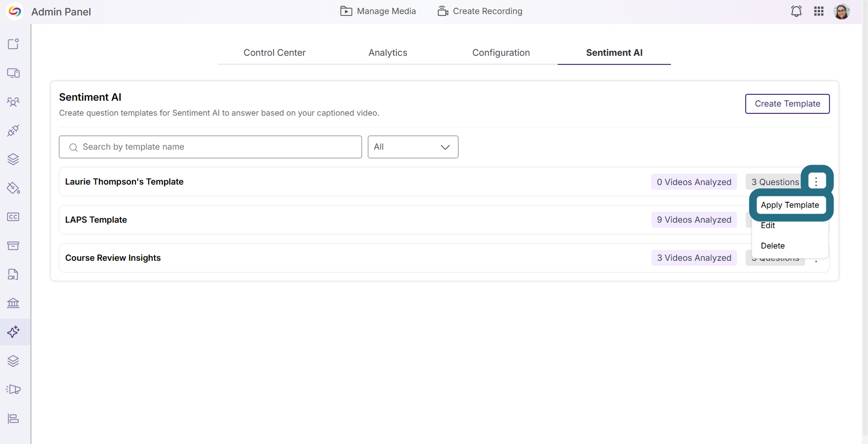Expand the All filter dropdown
The height and width of the screenshot is (444, 868).
413,147
